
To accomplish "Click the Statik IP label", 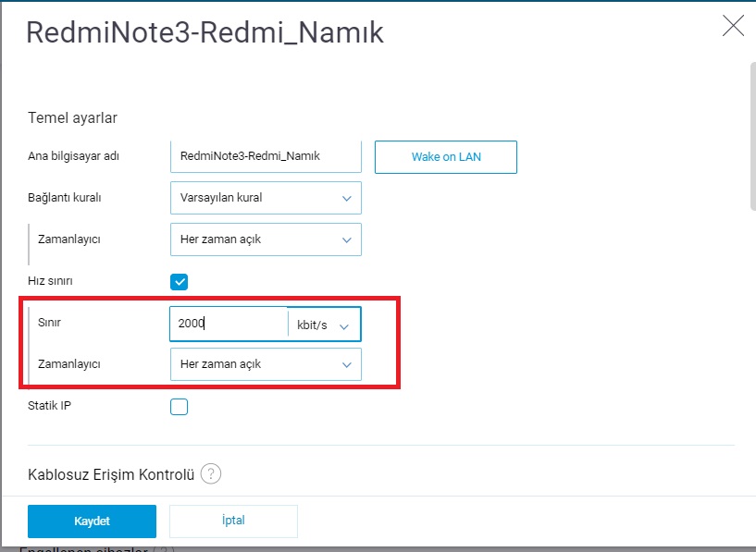I will pos(49,406).
